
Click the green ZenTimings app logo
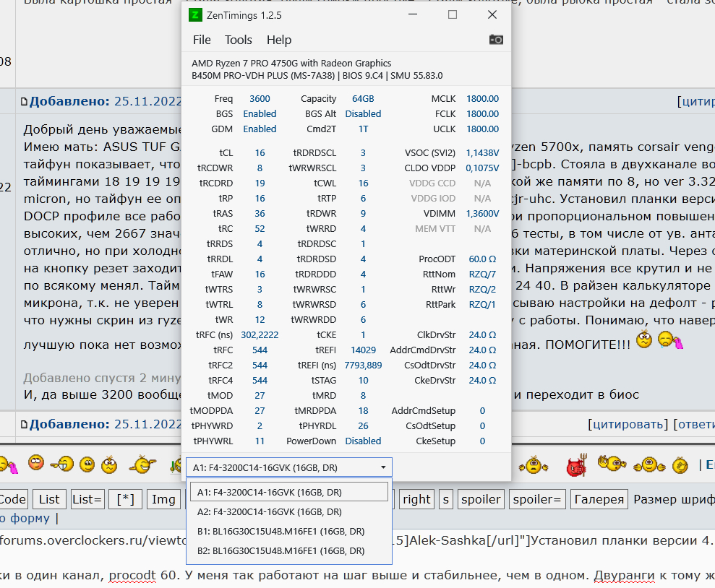point(195,15)
